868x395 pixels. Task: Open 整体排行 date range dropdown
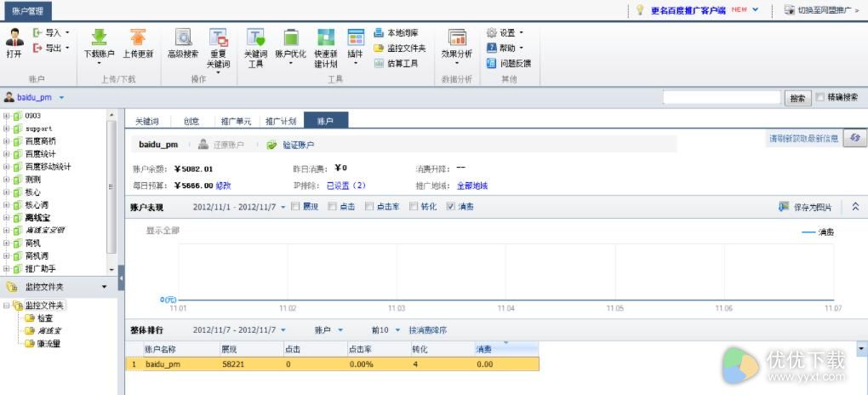[283, 330]
